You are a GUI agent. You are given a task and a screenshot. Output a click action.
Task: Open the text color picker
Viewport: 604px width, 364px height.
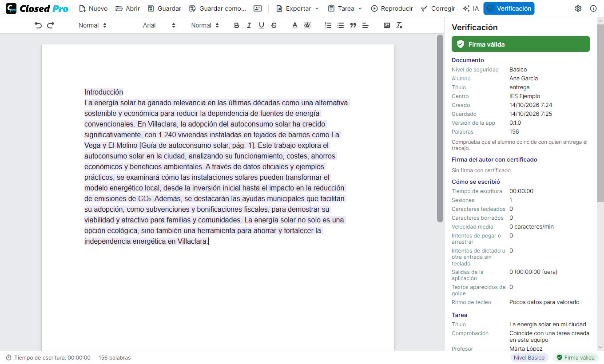(294, 25)
